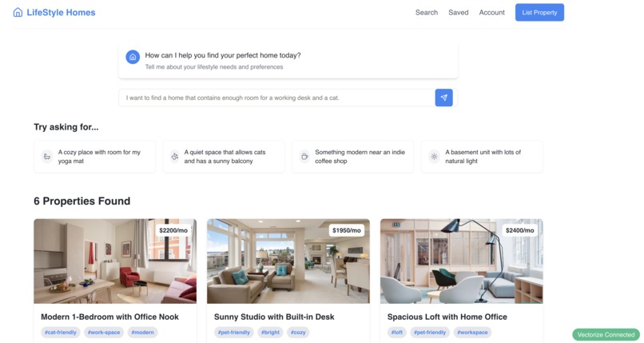
Task: Click the #bright tag on Sunny Studio
Action: [270, 333]
